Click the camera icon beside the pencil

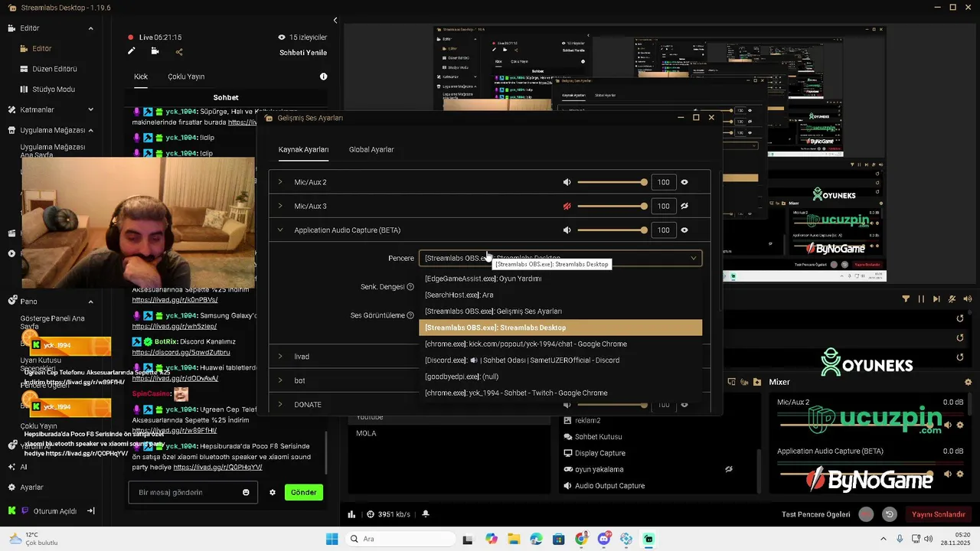point(155,51)
